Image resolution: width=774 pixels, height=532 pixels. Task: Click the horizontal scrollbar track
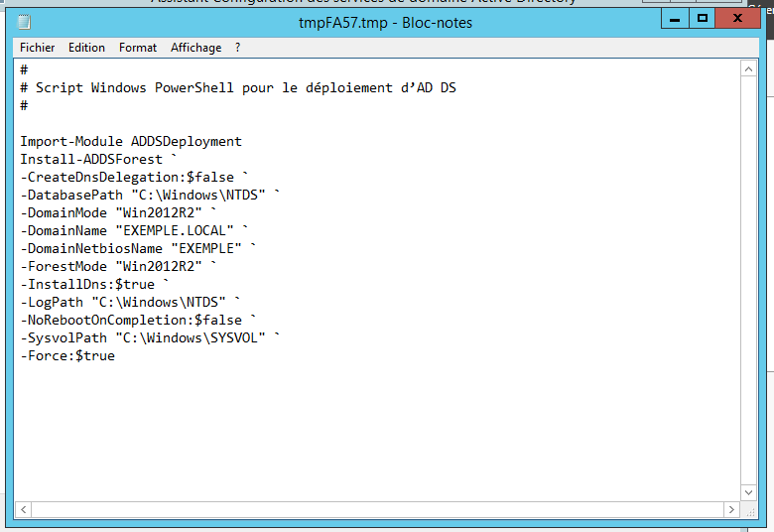[x=378, y=509]
